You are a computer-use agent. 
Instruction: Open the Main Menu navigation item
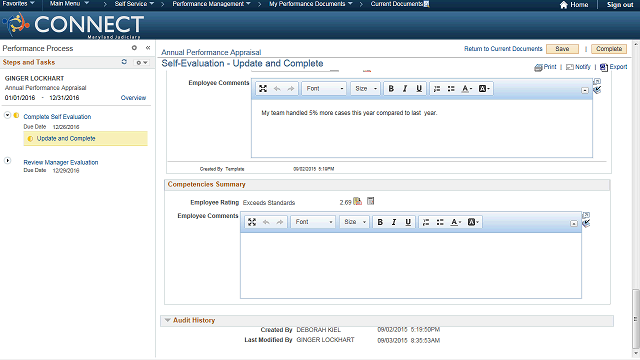click(x=69, y=4)
